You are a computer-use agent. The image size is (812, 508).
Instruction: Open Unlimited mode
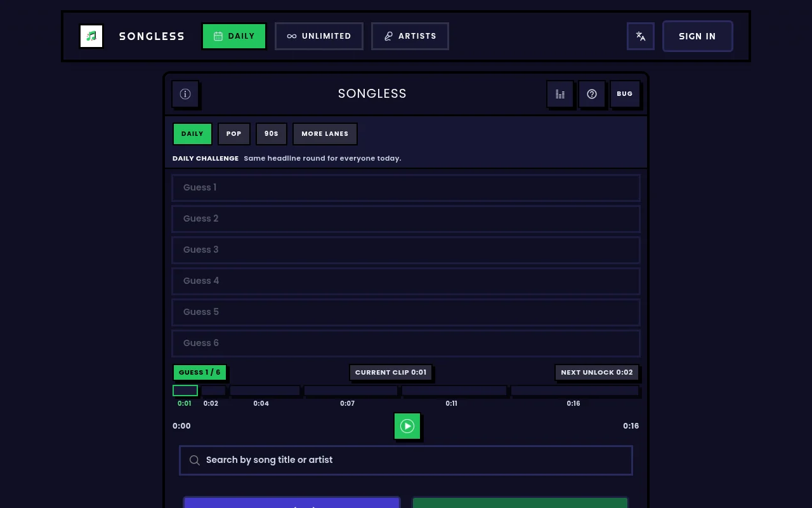click(319, 36)
